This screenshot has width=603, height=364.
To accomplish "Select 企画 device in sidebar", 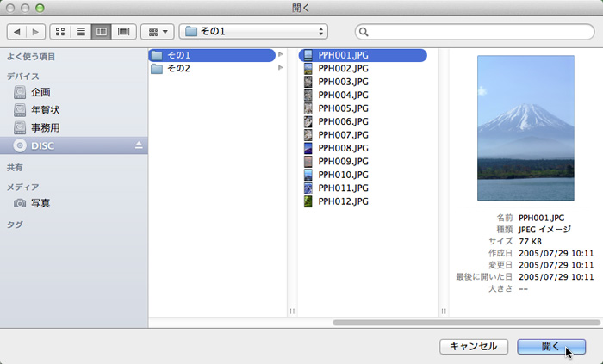I will click(x=40, y=92).
